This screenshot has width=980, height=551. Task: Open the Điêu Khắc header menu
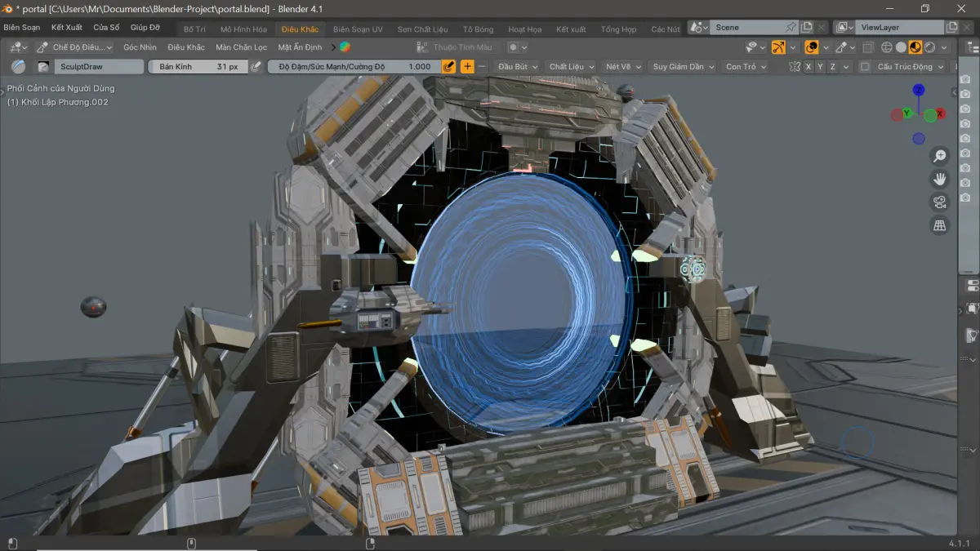(186, 47)
